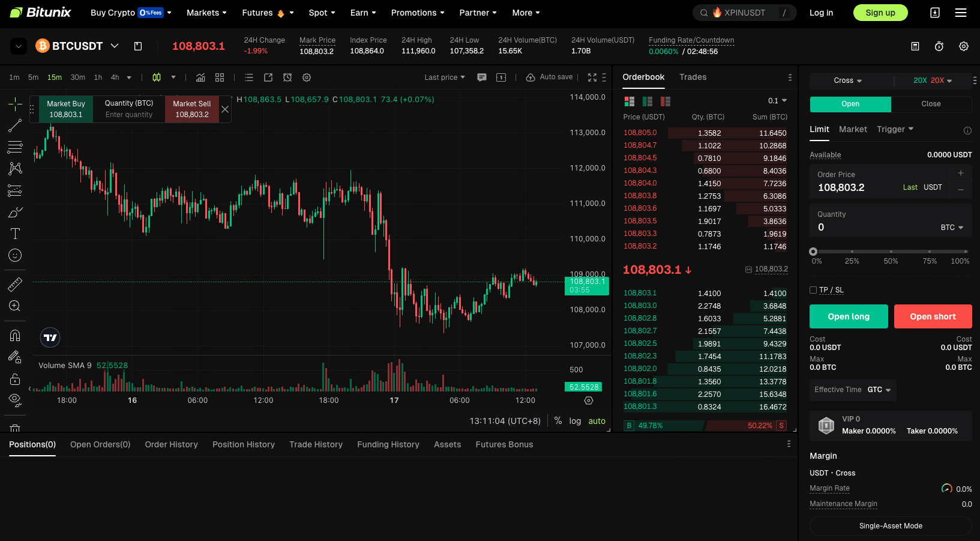This screenshot has width=980, height=541.
Task: Show bids-only orderbook view
Action: pos(648,101)
